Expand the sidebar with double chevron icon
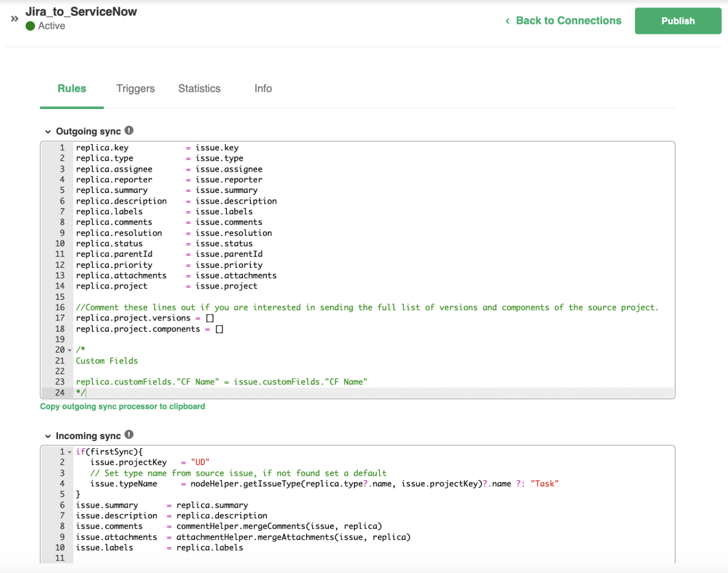This screenshot has width=728, height=573. 14,19
